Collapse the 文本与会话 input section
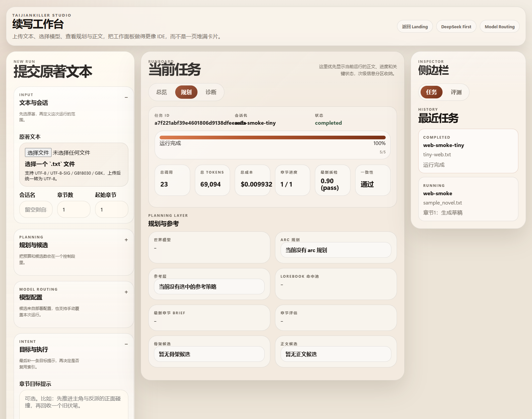Image resolution: width=532 pixels, height=419 pixels. coord(126,97)
